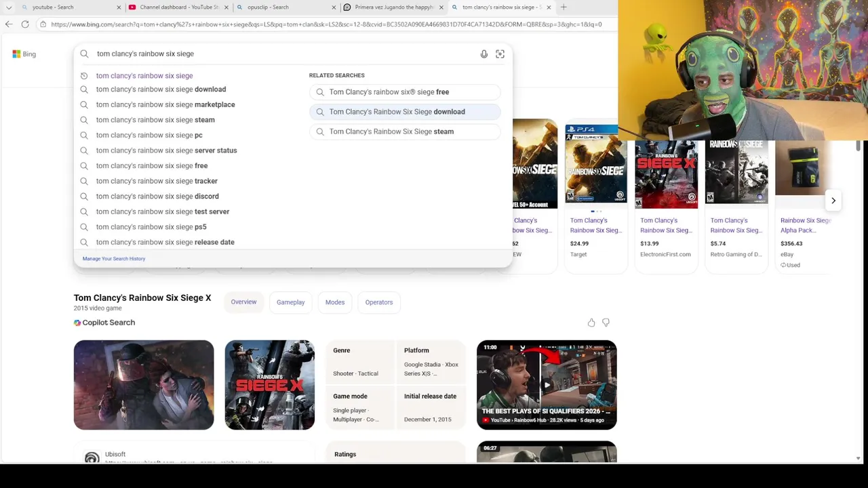The image size is (868, 488).
Task: Close the Primera vez Jugando tab
Action: coord(441,7)
